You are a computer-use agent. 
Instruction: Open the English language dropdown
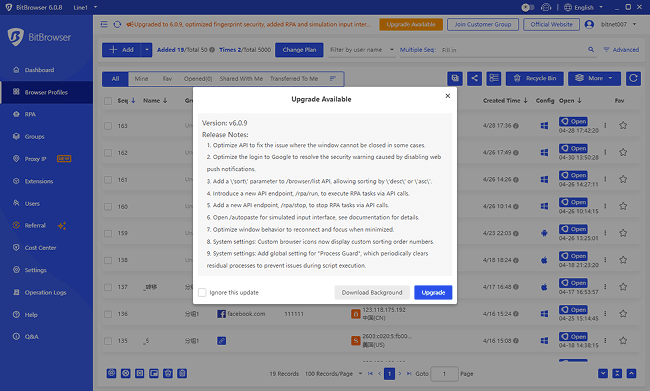(584, 7)
